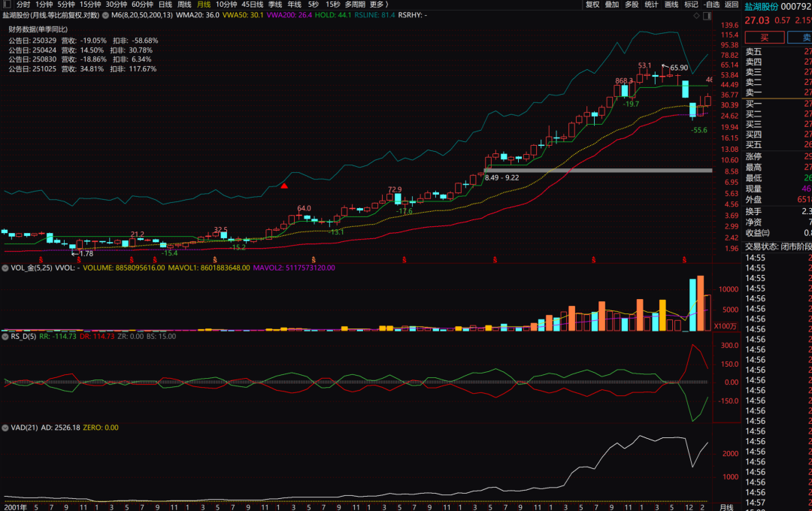Click the HOLD: 44.1 indicator label
The image size is (812, 511).
point(333,16)
